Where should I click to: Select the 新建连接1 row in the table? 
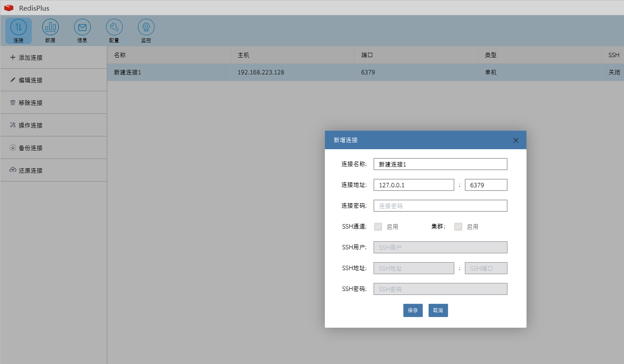(x=366, y=72)
